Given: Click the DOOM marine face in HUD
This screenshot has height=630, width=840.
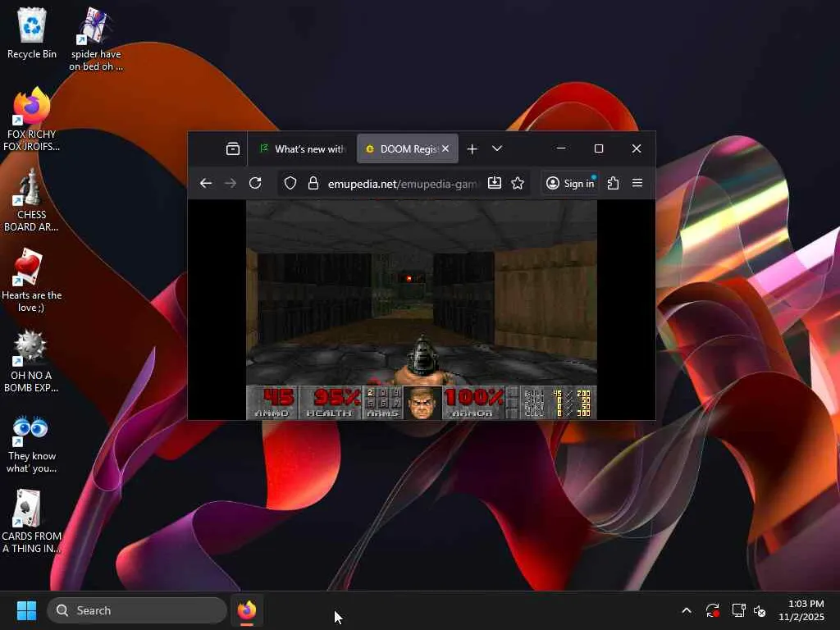Looking at the screenshot, I should (x=422, y=403).
